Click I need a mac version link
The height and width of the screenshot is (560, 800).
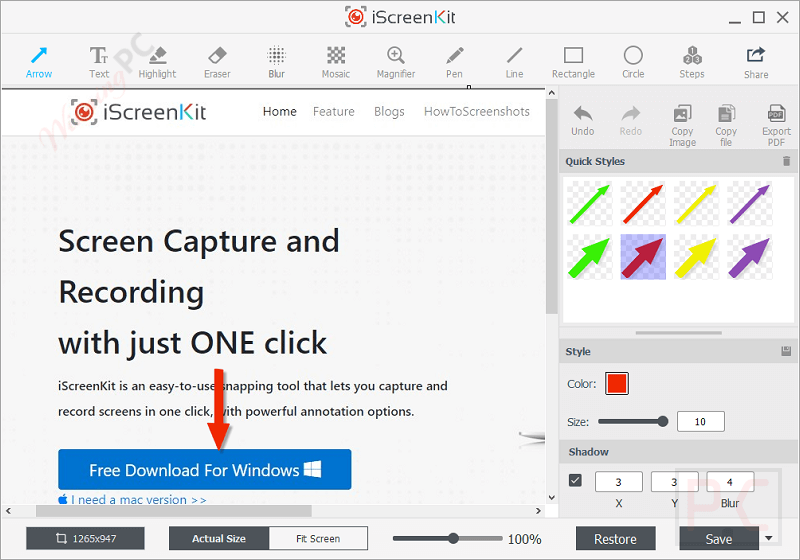[x=133, y=499]
